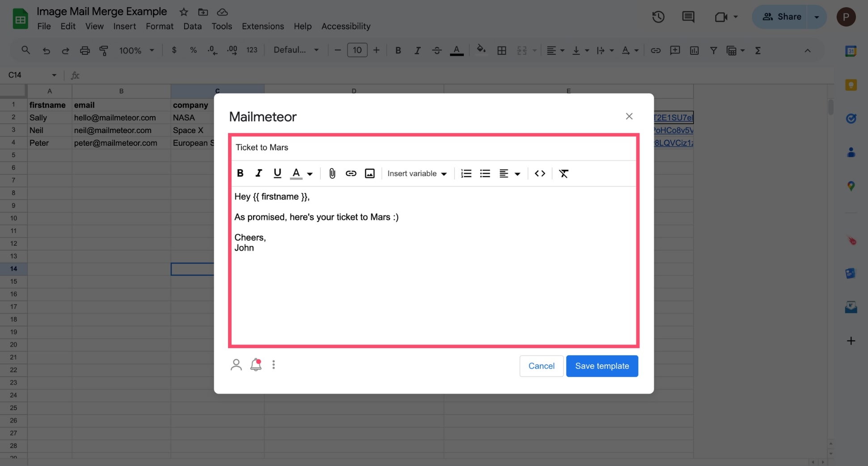The height and width of the screenshot is (466, 868).
Task: Star the spreadsheet document
Action: [184, 12]
